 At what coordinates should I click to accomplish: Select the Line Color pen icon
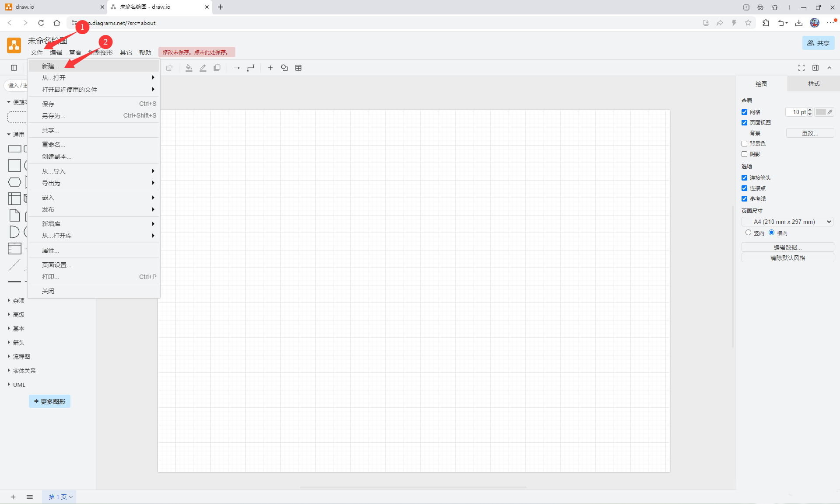pos(203,68)
